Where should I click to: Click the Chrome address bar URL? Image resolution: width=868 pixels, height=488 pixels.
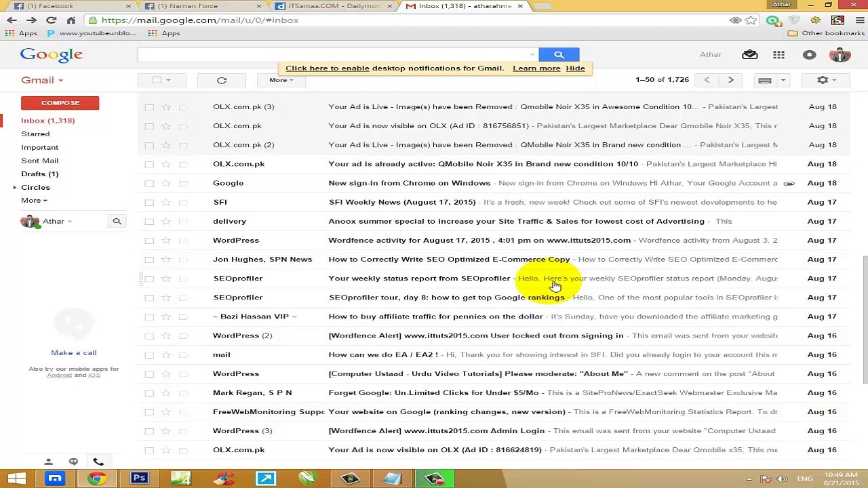tap(200, 20)
